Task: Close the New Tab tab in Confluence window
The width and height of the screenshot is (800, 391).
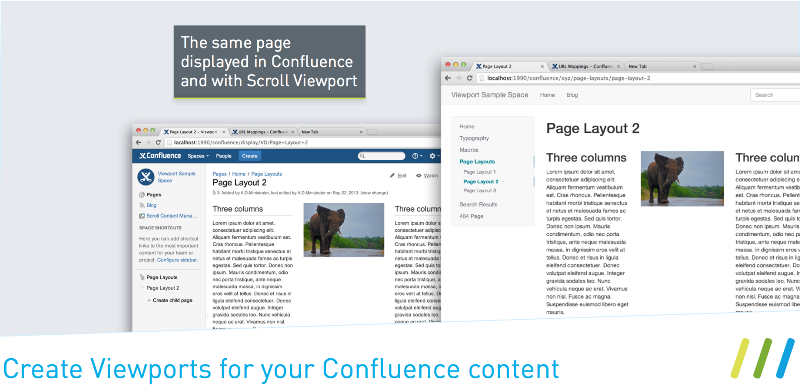Action: (x=361, y=132)
